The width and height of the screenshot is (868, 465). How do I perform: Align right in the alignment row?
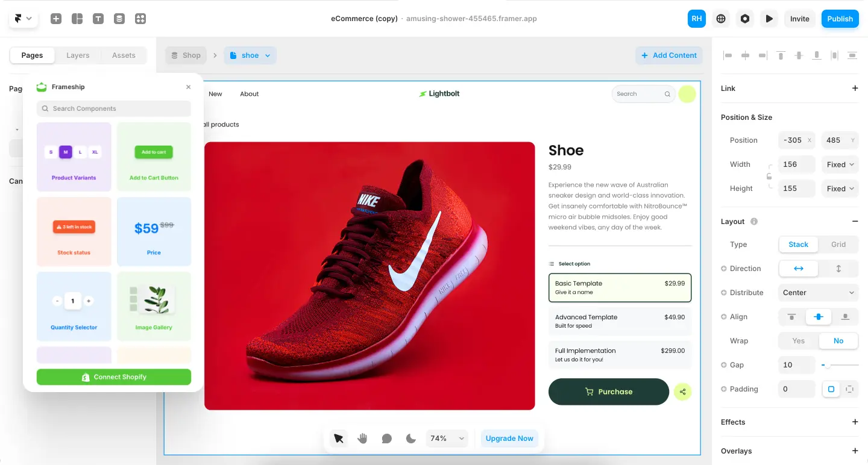pos(763,55)
